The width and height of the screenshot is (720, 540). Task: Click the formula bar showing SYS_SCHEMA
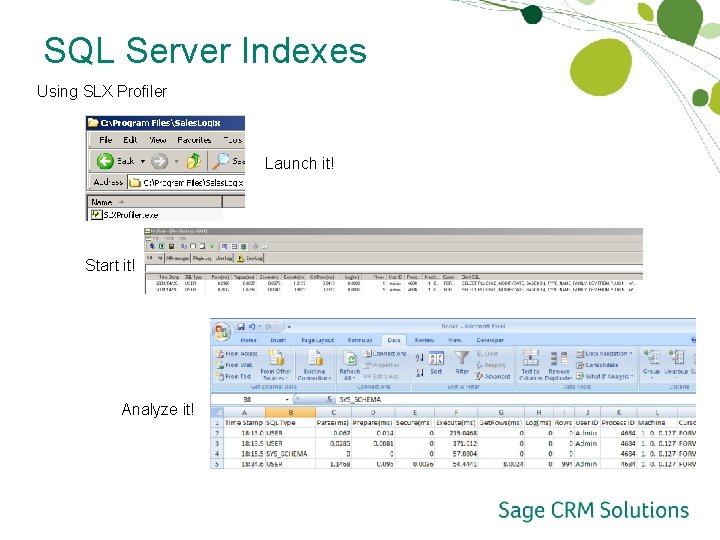[516, 399]
